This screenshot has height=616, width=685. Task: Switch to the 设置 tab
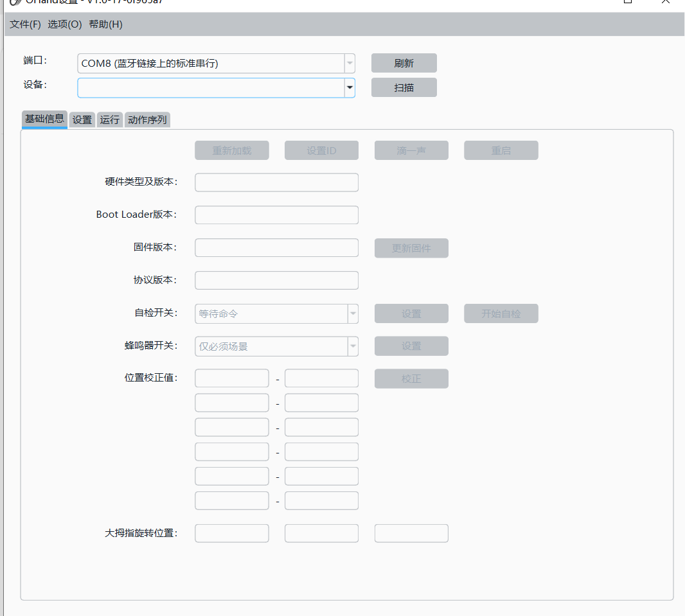tap(82, 119)
